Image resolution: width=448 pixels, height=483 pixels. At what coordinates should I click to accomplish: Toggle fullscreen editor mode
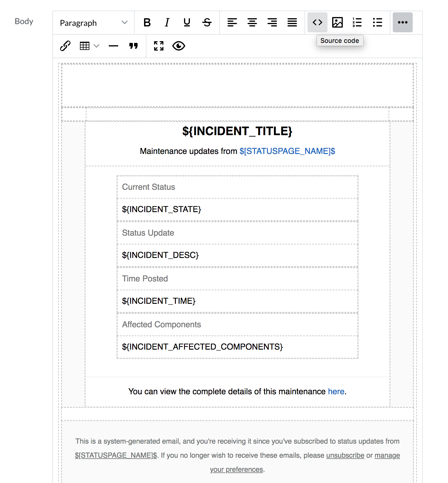click(x=159, y=46)
